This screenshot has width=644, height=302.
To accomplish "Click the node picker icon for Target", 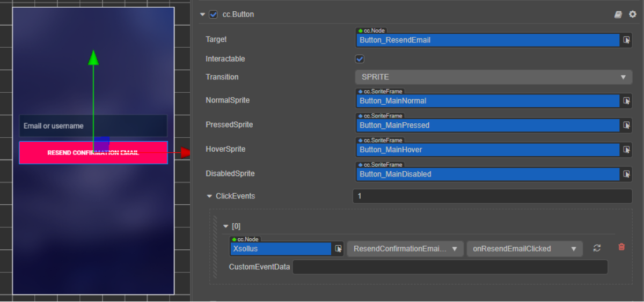I will click(626, 40).
